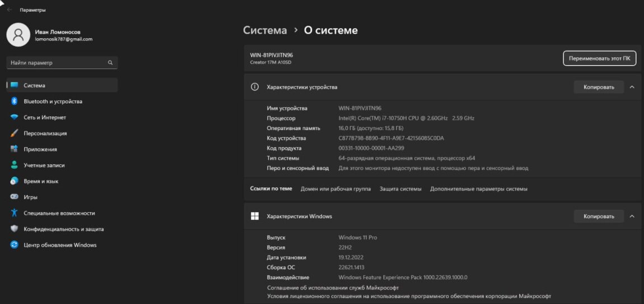644x304 pixels.
Task: Open Персонализация settings
Action: (62, 133)
